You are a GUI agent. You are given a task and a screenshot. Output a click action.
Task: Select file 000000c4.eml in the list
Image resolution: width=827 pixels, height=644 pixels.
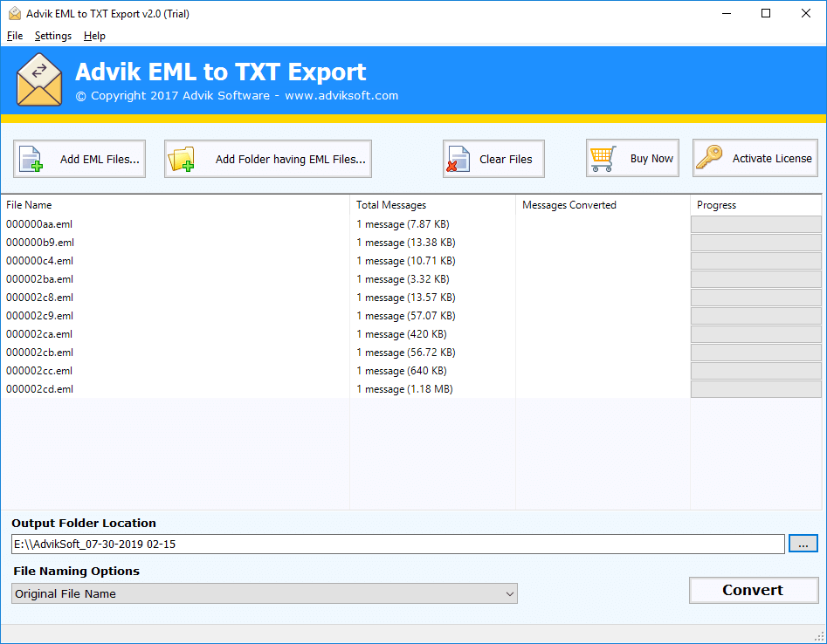click(39, 261)
